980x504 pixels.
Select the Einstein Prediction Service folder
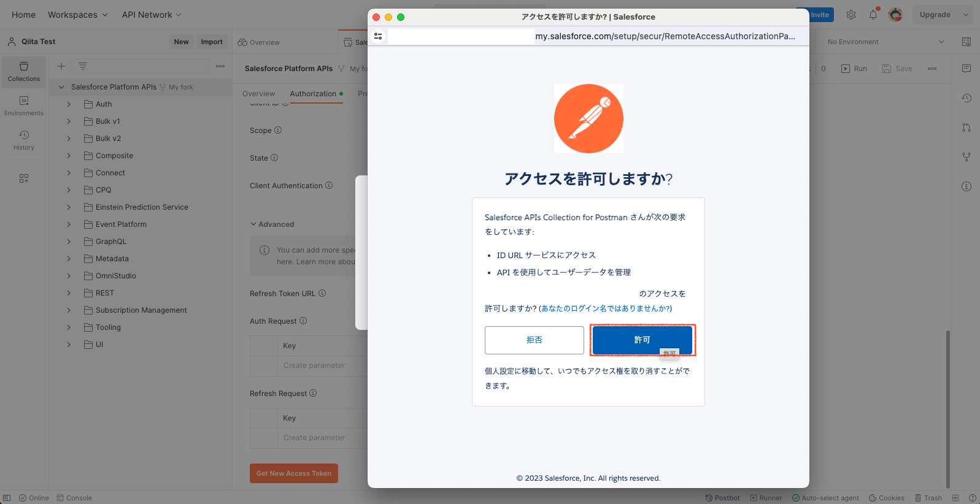[141, 207]
